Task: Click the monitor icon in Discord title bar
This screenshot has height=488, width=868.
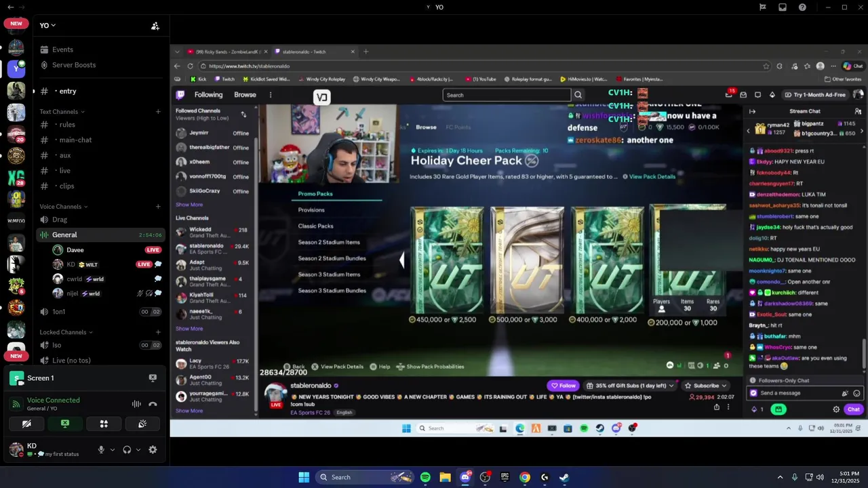Action: coord(783,7)
